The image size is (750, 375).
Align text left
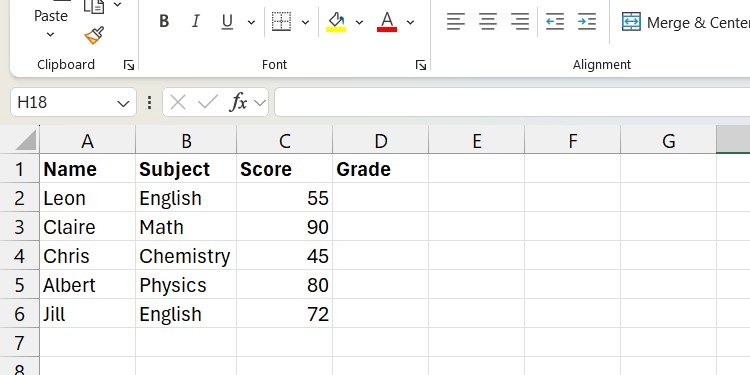click(456, 22)
